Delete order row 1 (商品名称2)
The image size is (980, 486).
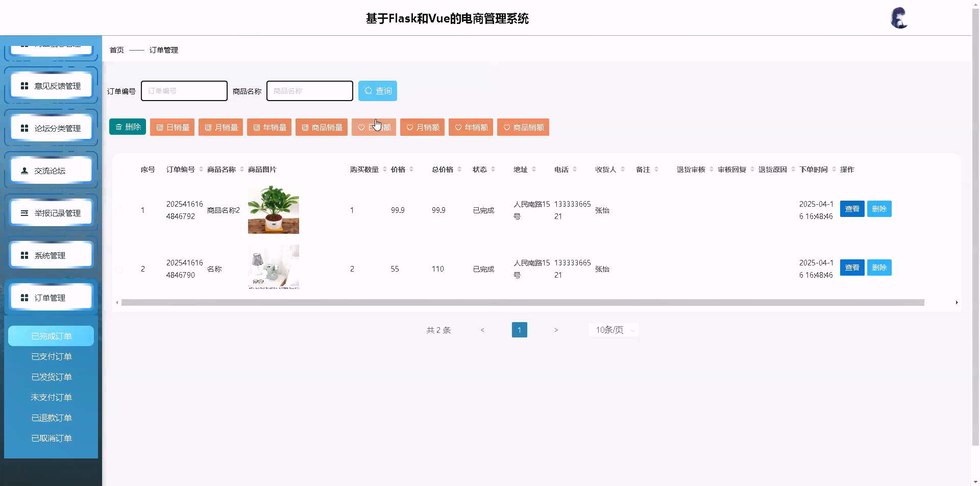click(x=879, y=209)
